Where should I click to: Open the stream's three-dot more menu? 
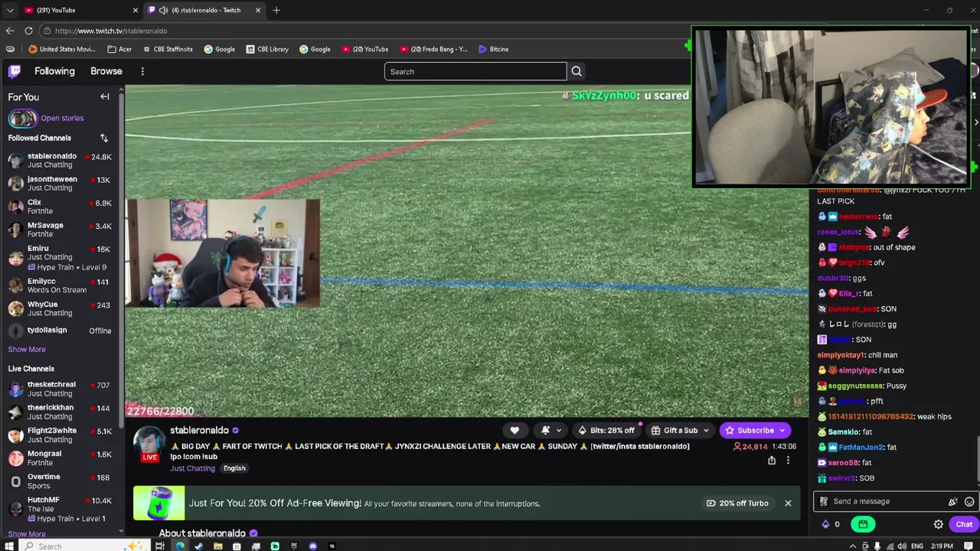tap(788, 460)
